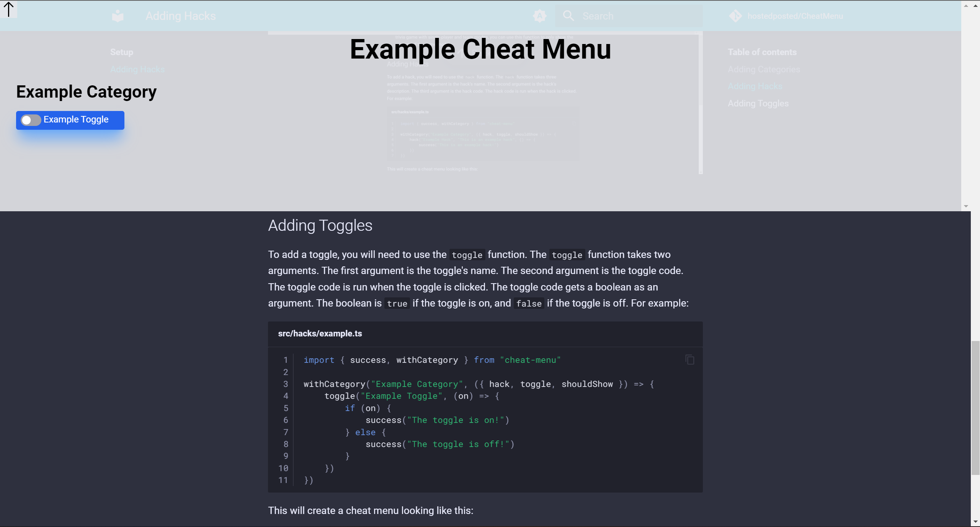The image size is (980, 527).
Task: Jump to Adding Hacks in table of contents
Action: [x=755, y=86]
